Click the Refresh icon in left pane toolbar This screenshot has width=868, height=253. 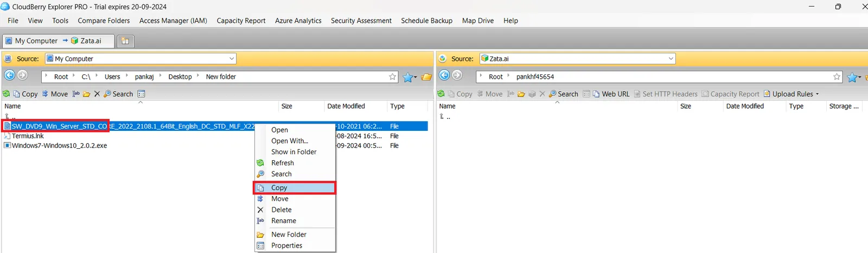[7, 94]
